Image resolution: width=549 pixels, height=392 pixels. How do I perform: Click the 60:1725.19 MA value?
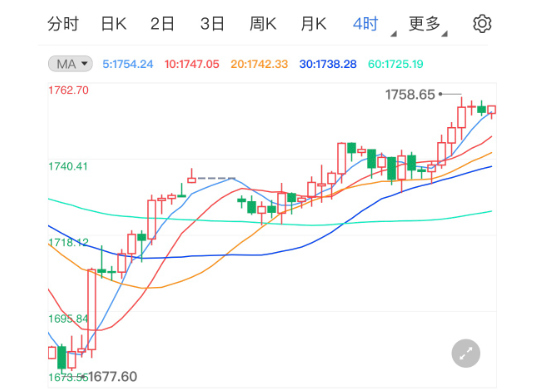(x=396, y=64)
